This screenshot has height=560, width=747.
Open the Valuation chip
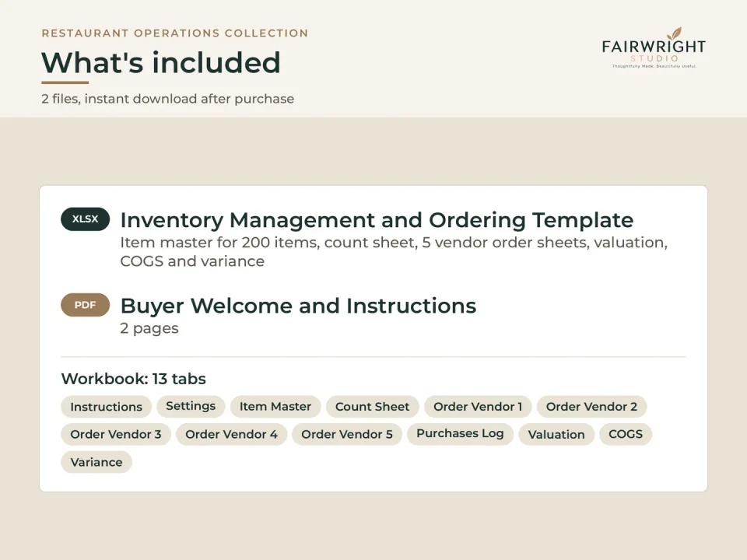[556, 434]
